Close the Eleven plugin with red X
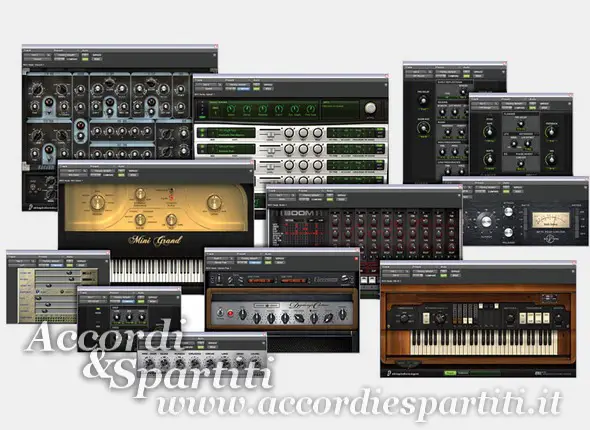The height and width of the screenshot is (430, 590). point(356,258)
